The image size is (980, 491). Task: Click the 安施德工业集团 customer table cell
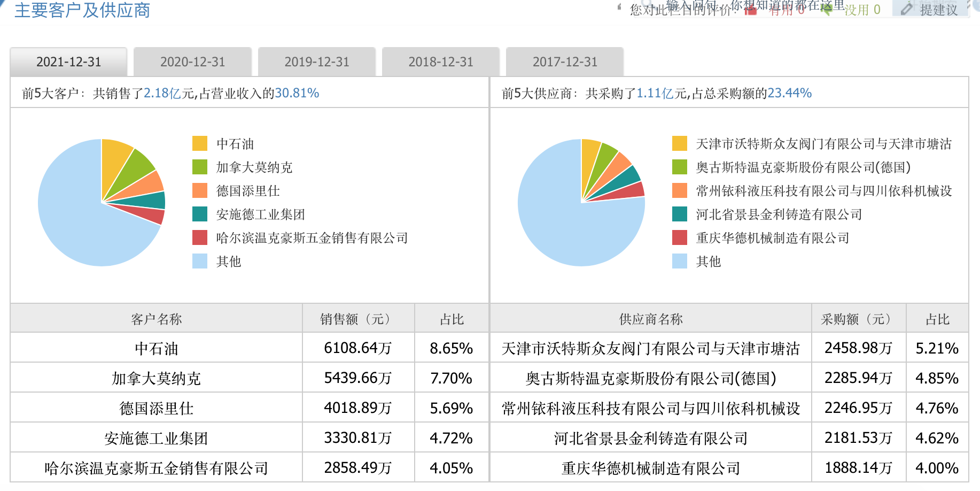157,438
